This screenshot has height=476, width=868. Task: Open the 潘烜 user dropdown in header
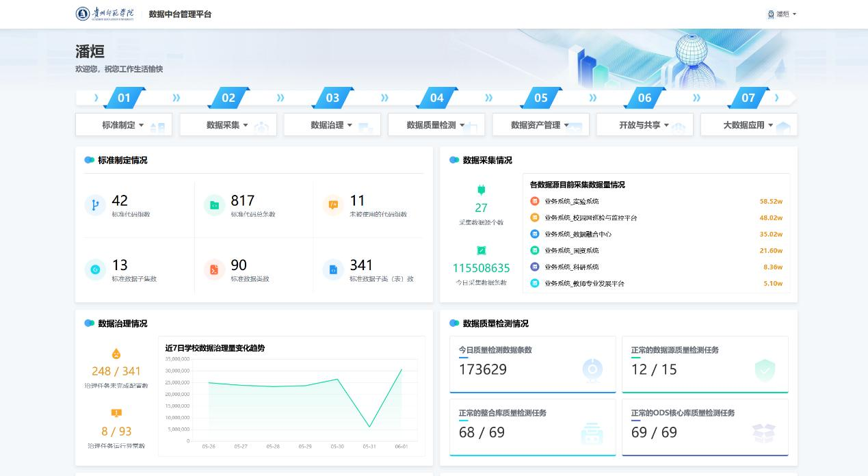tap(782, 14)
